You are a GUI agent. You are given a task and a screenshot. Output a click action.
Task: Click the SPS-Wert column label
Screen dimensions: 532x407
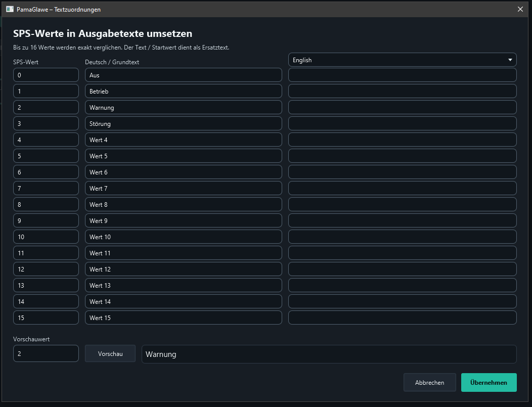click(26, 62)
